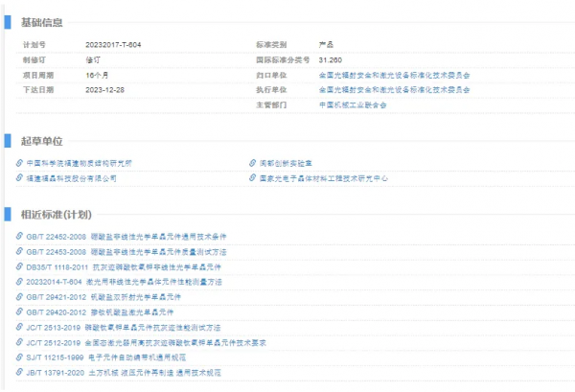Click the link icon beside 福建福晶科技股份有限公司

19,178
